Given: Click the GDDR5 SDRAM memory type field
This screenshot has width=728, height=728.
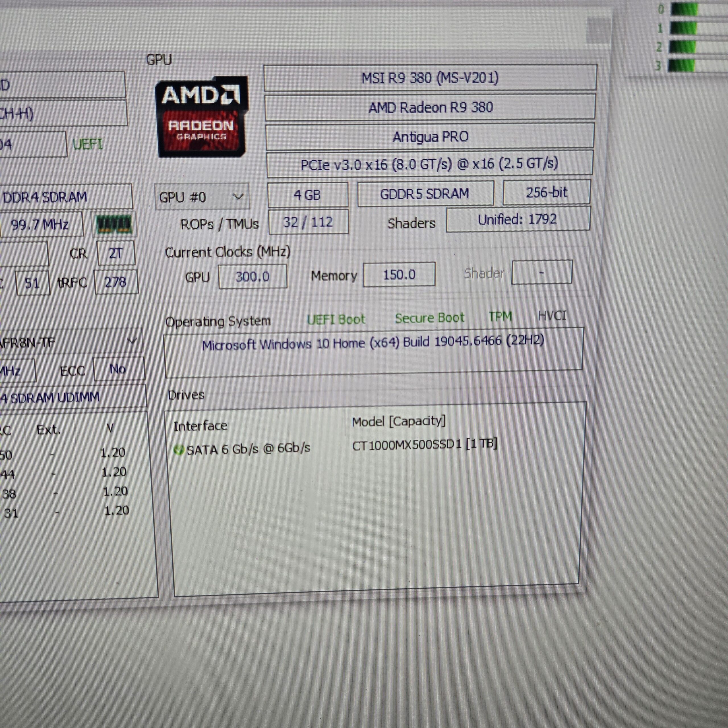Looking at the screenshot, I should pos(425,194).
